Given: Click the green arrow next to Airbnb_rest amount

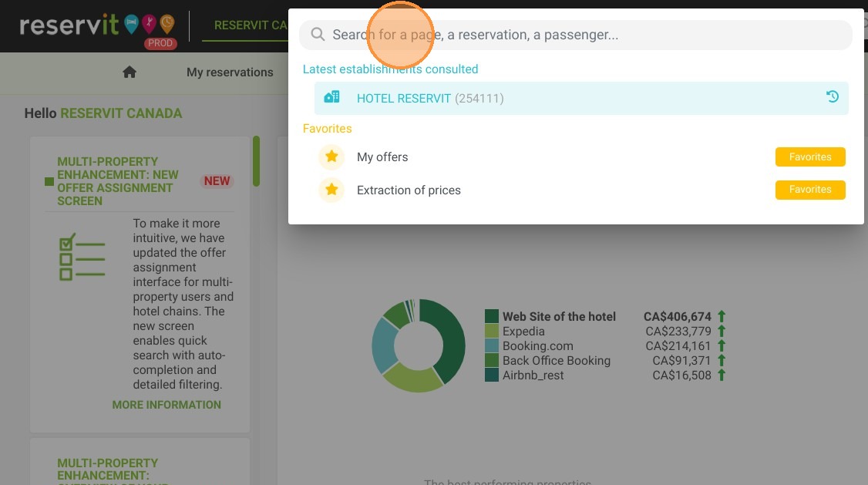Looking at the screenshot, I should click(x=722, y=375).
